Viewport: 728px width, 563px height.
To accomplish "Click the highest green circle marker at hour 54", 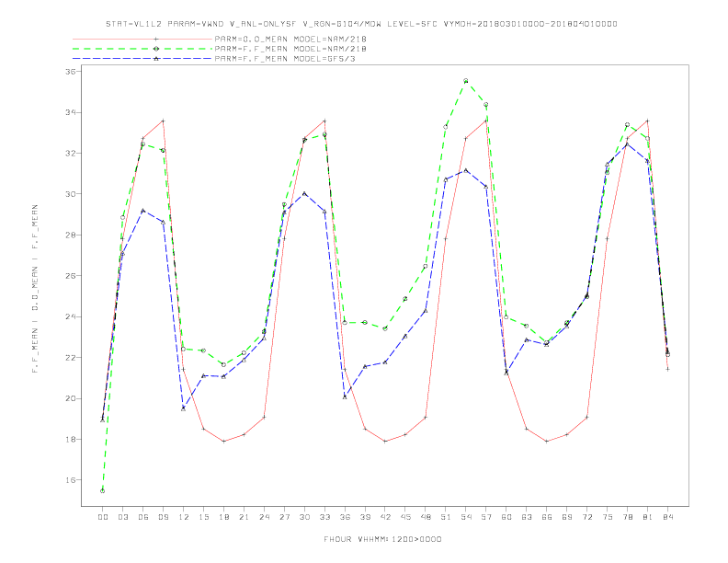I will 466,81.
